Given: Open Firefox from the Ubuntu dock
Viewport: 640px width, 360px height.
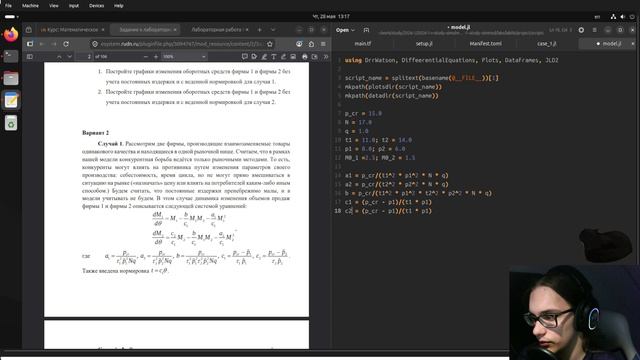Looking at the screenshot, I should tap(11, 34).
